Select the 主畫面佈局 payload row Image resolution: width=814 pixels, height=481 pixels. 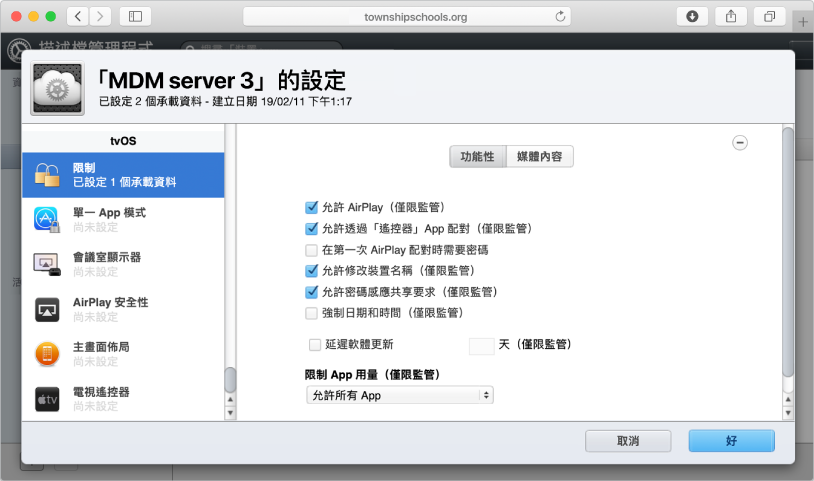click(x=123, y=354)
